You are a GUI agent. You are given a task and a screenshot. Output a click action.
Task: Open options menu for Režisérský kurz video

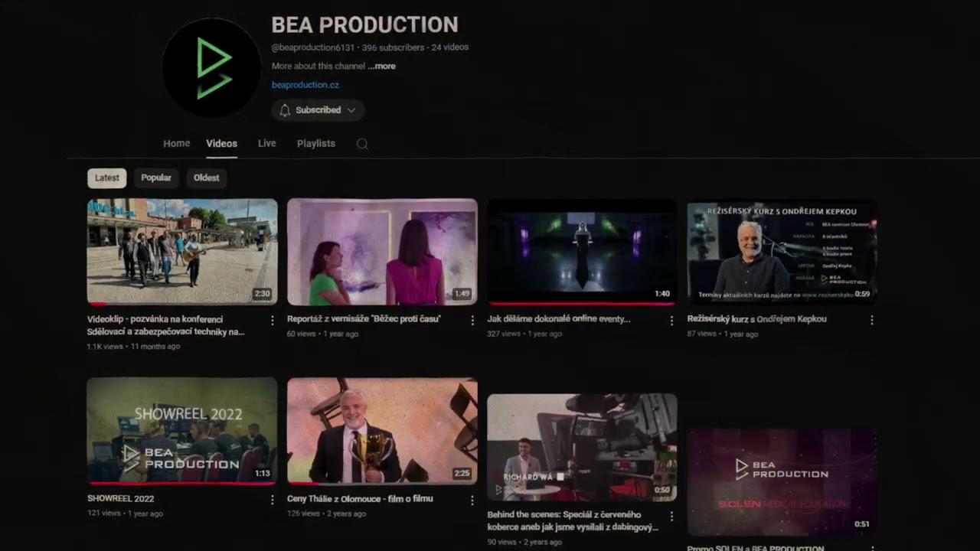point(872,321)
